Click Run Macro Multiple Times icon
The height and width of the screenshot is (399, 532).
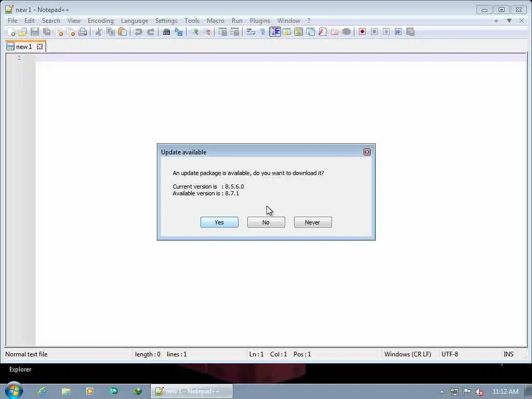click(398, 32)
